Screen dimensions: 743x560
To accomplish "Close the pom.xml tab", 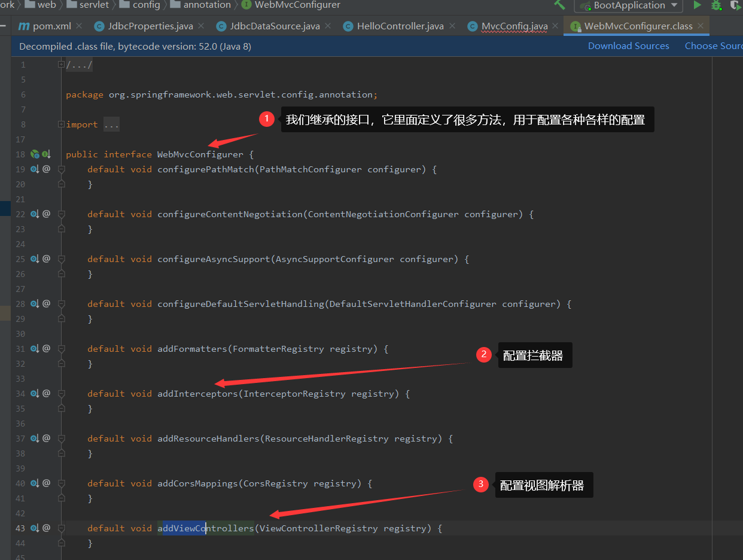I will (x=80, y=26).
